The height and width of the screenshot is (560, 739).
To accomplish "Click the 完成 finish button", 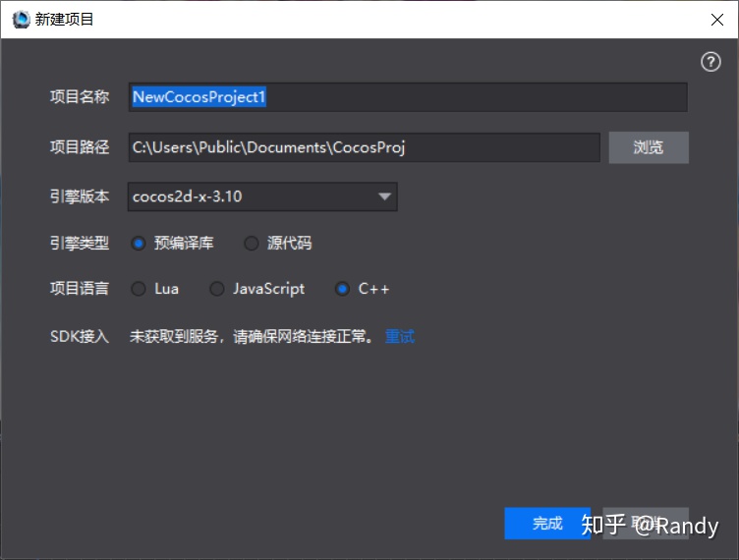I will (546, 524).
